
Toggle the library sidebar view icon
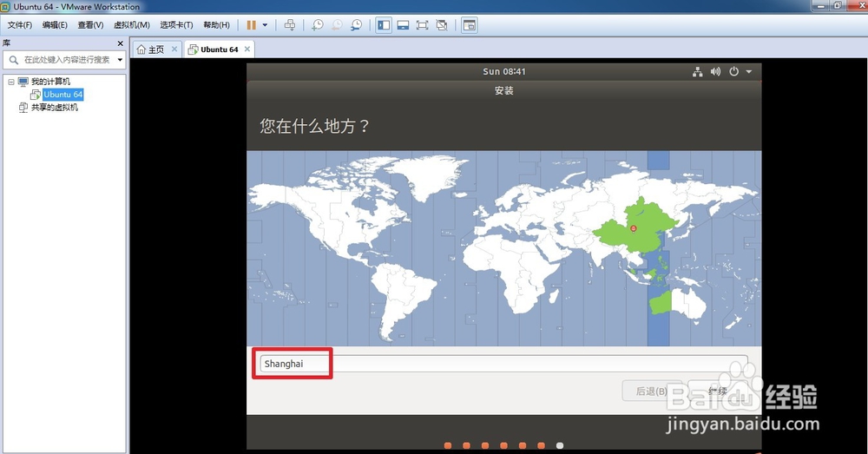tap(384, 25)
